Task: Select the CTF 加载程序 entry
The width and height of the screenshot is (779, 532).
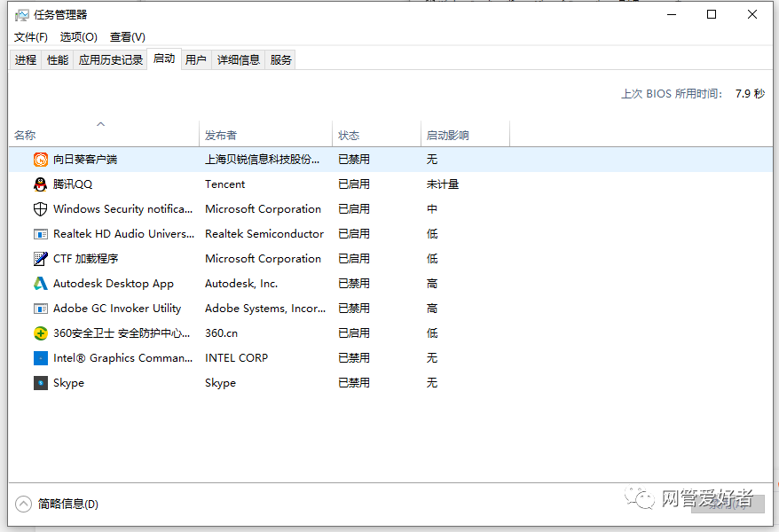Action: tap(85, 259)
